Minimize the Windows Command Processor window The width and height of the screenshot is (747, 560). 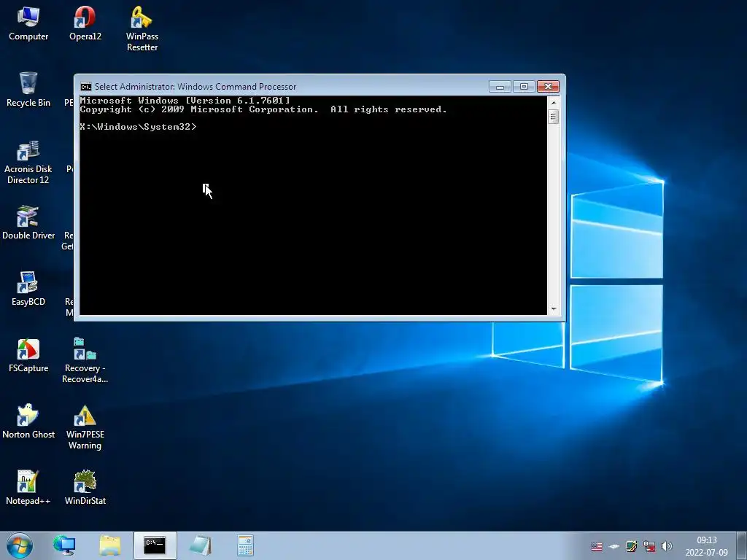(500, 87)
